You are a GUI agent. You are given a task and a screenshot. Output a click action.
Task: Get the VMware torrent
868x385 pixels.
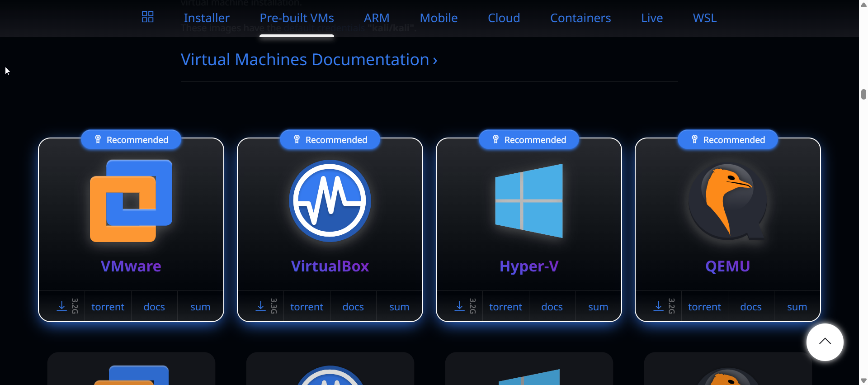tap(108, 307)
